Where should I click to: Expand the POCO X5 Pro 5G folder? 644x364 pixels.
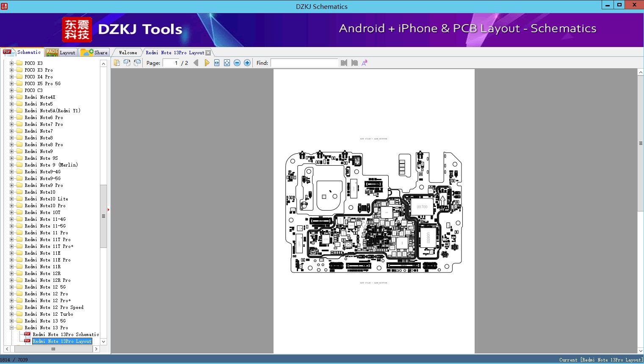point(12,83)
